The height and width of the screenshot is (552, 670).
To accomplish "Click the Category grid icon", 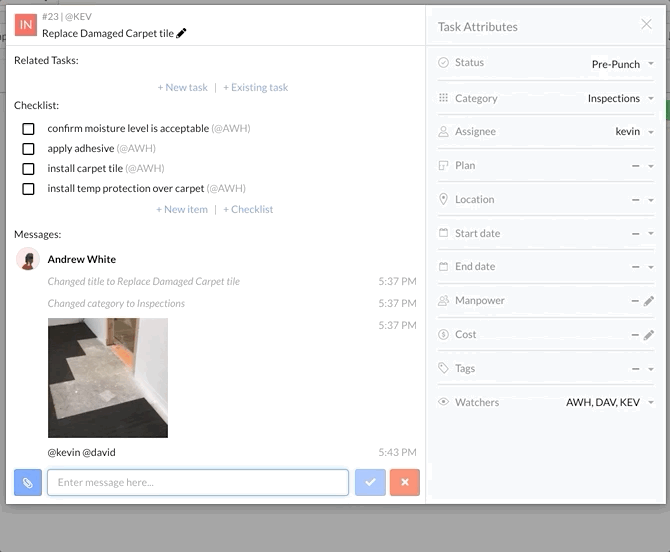I will tap(444, 98).
